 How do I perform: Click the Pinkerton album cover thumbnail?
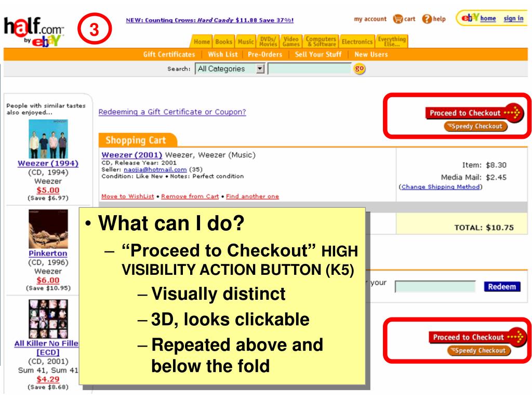click(x=48, y=229)
